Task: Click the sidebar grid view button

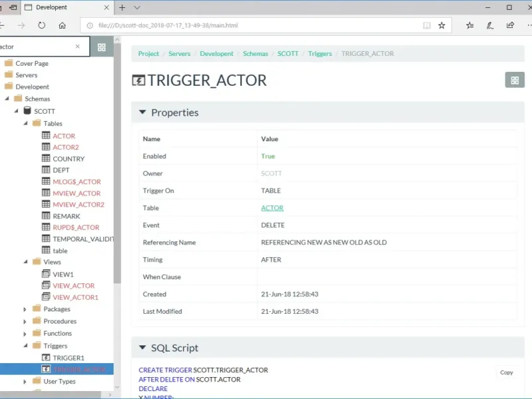Action: [102, 47]
